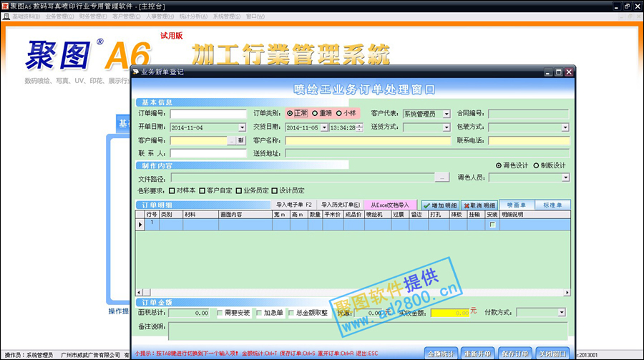Viewport: 644px width, 360px height.
Task: Open the 客户管理 menu
Action: pos(127,16)
